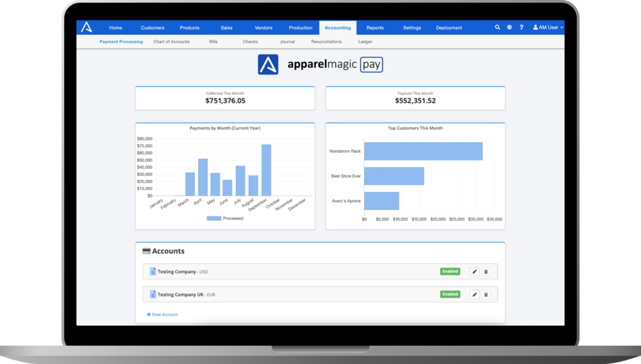Click the March bar in payments chart
This screenshot has height=364, width=641.
click(190, 184)
